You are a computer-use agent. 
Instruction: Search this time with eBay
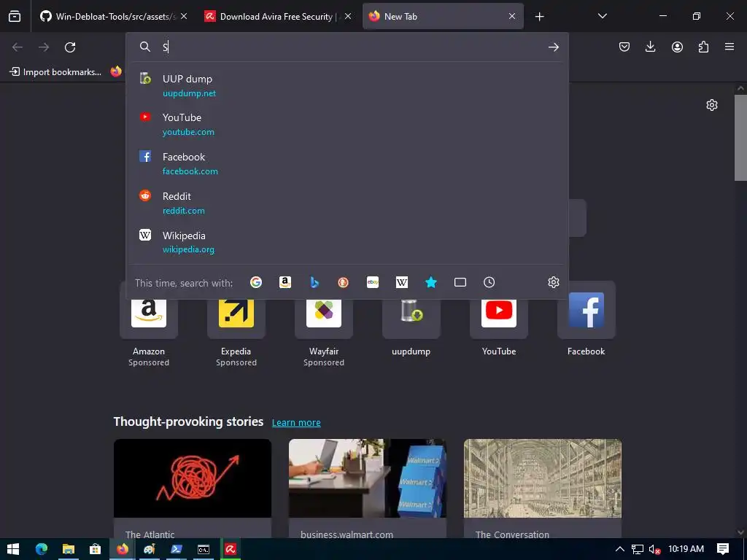pyautogui.click(x=373, y=282)
